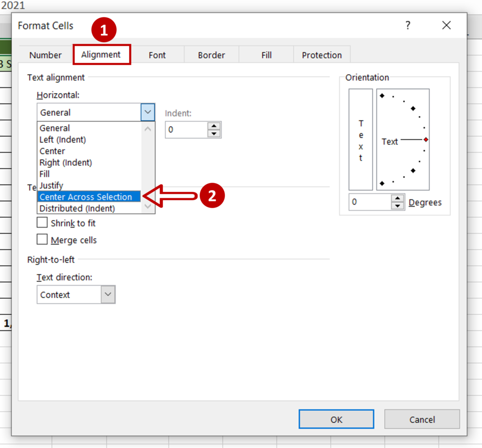This screenshot has height=448, width=482.
Task: Collapse the Horizontal alignment dropdown arrow
Action: [x=147, y=112]
